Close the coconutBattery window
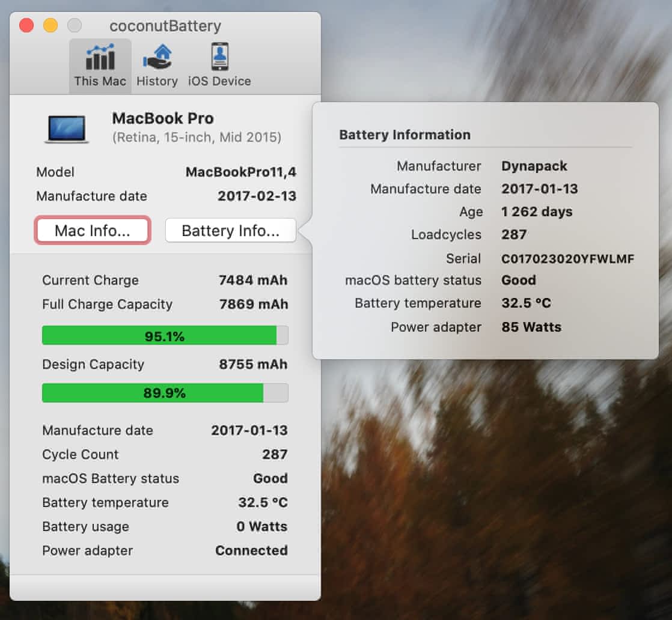Viewport: 672px width, 620px height. coord(26,25)
